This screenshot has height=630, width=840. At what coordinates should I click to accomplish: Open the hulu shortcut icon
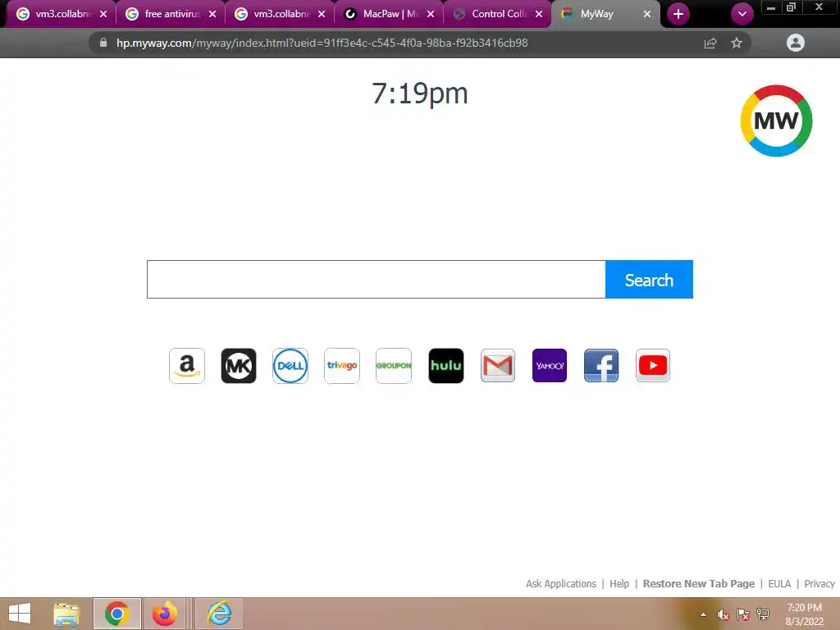click(446, 366)
